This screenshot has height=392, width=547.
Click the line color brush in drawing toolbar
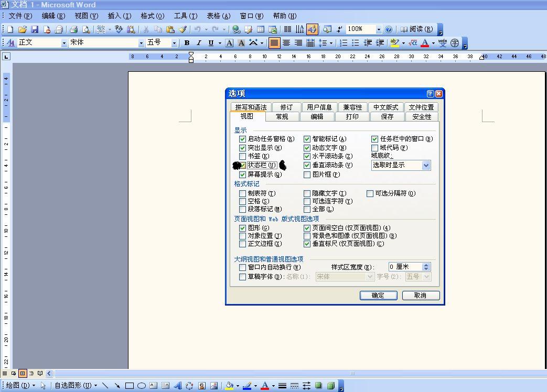point(246,386)
